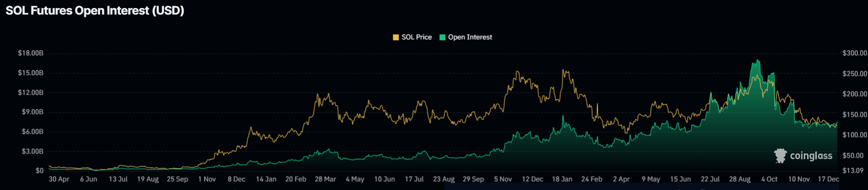Select the 28 Aug date label
This screenshot has width=868, height=190.
[740, 179]
